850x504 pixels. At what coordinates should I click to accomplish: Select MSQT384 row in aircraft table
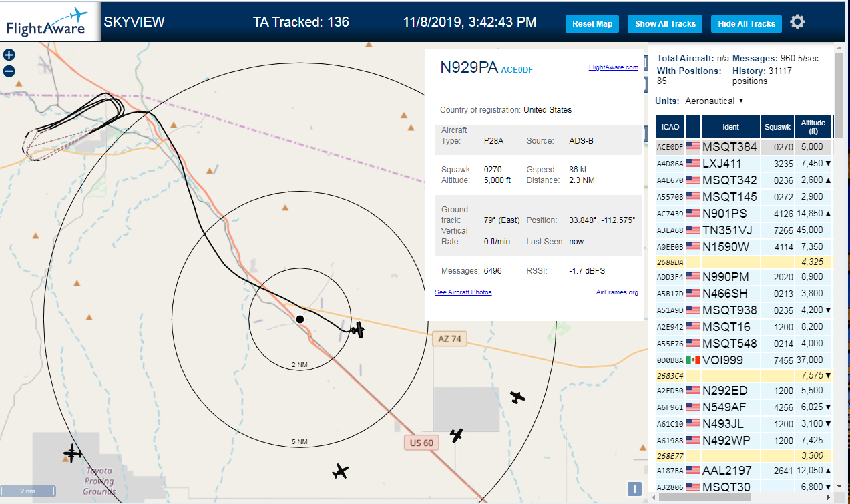744,147
